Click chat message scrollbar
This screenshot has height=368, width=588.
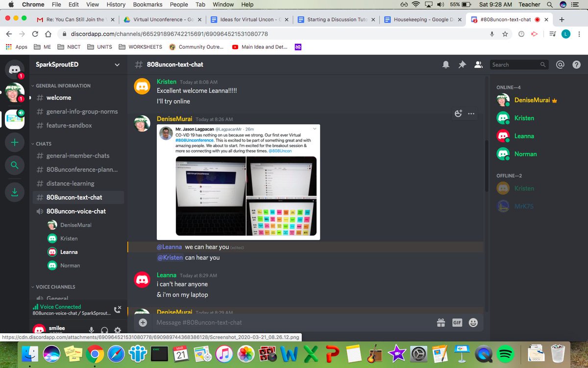tap(486, 167)
